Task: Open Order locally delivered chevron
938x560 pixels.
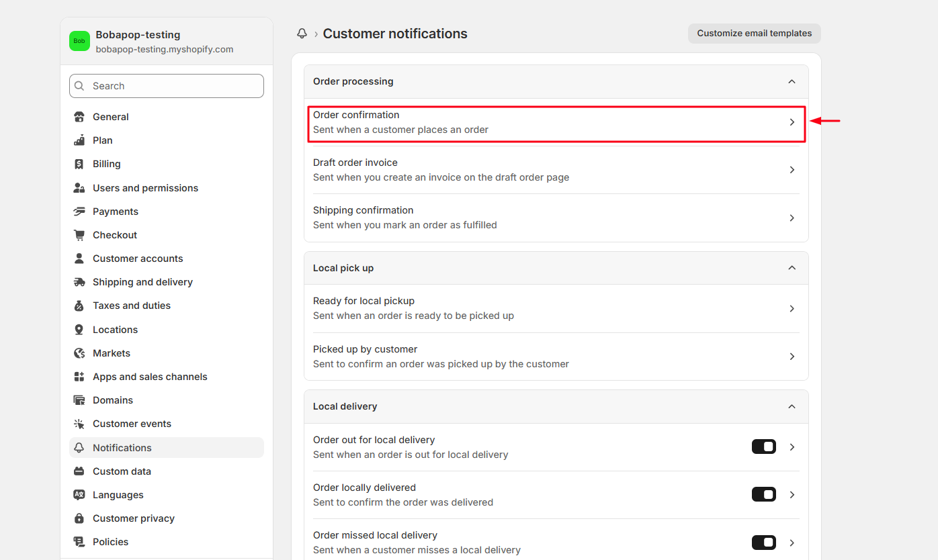Action: [x=792, y=495]
